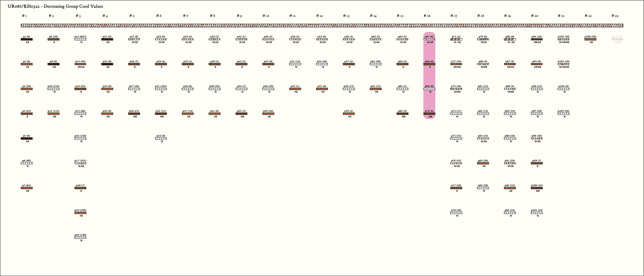Select the '# 3' group header label

click(78, 16)
